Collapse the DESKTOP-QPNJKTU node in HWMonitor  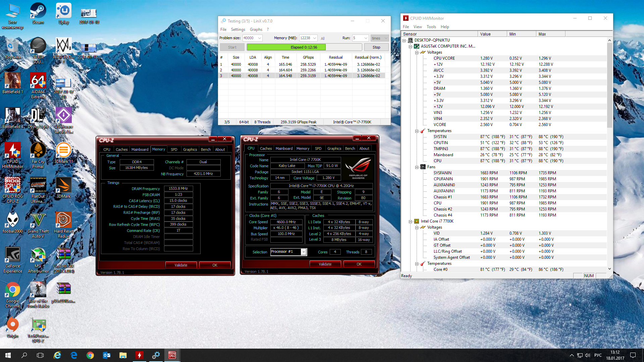[405, 41]
